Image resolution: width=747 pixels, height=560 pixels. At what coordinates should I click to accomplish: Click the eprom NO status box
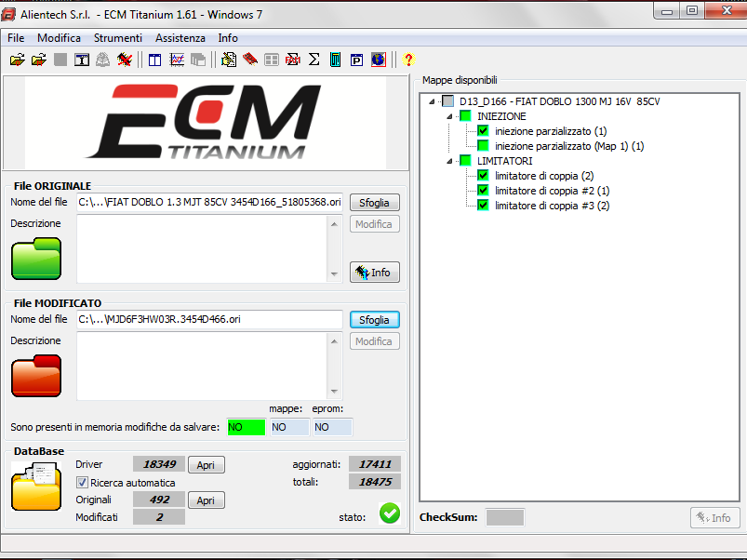tap(333, 427)
